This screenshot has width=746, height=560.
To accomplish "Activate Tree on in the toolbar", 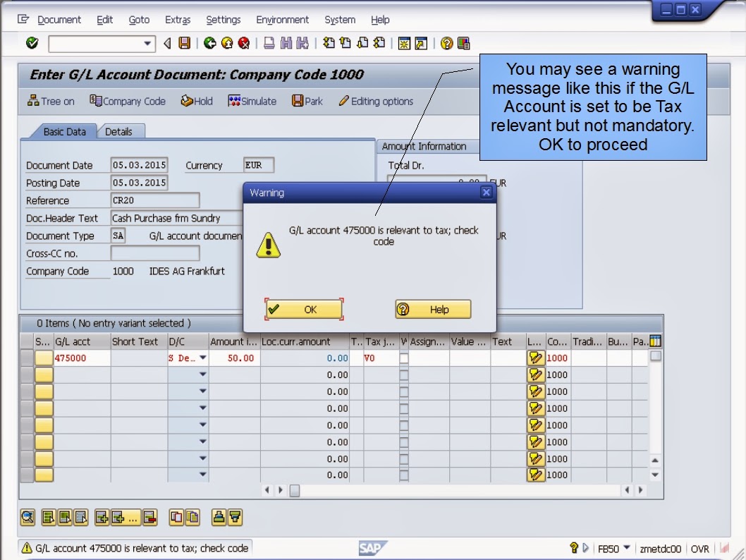I will pos(50,101).
